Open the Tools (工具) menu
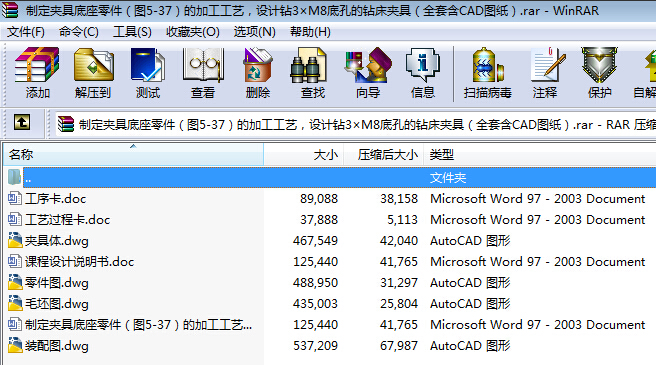Screen dimensions: 656x365 [132, 32]
